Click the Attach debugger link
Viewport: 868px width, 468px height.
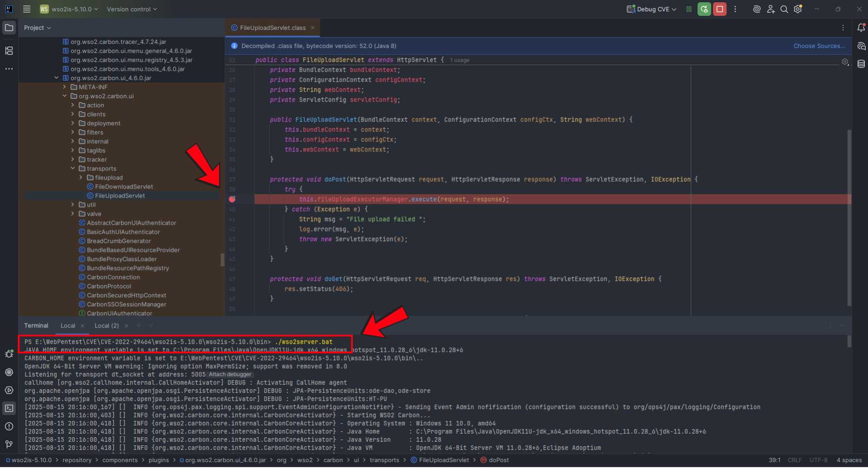[229, 374]
